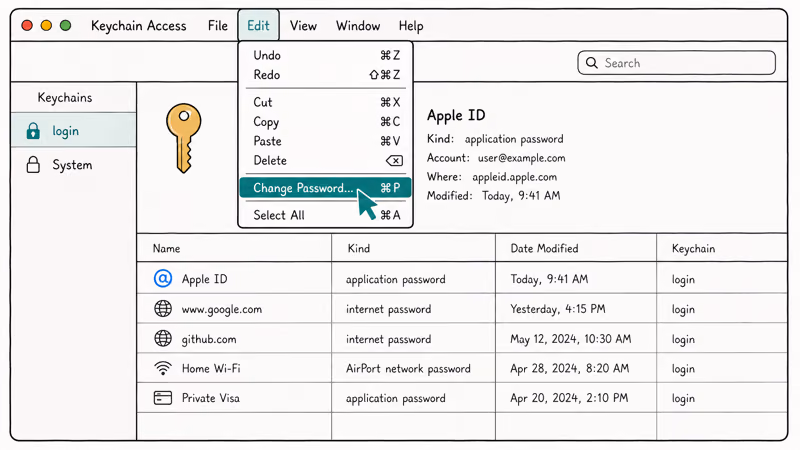Close the open Edit menu
Image resolution: width=800 pixels, height=450 pixels.
258,26
